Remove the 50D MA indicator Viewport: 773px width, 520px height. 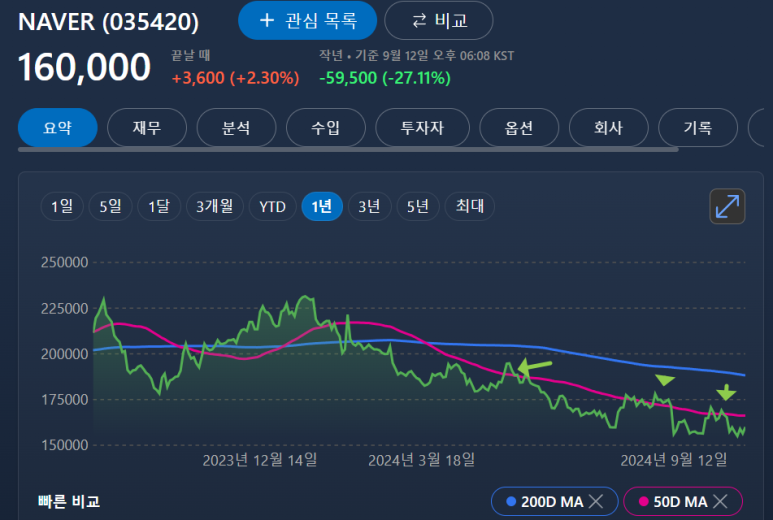(720, 502)
